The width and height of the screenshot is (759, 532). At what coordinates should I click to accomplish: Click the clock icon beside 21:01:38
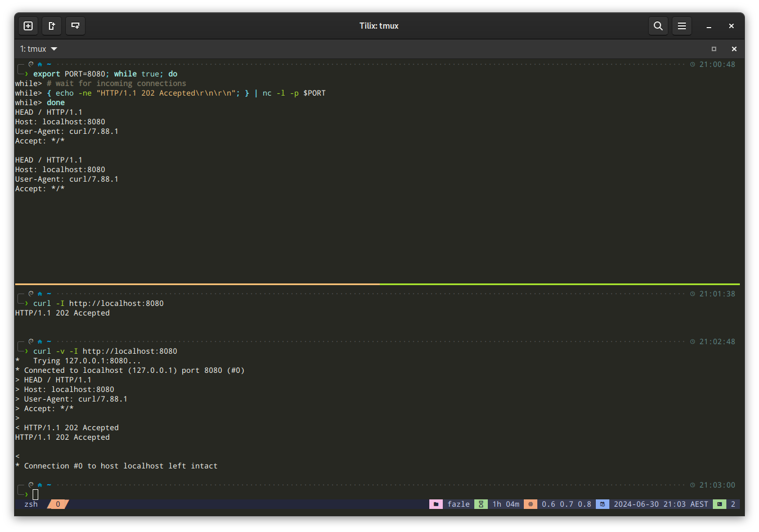[x=693, y=294]
